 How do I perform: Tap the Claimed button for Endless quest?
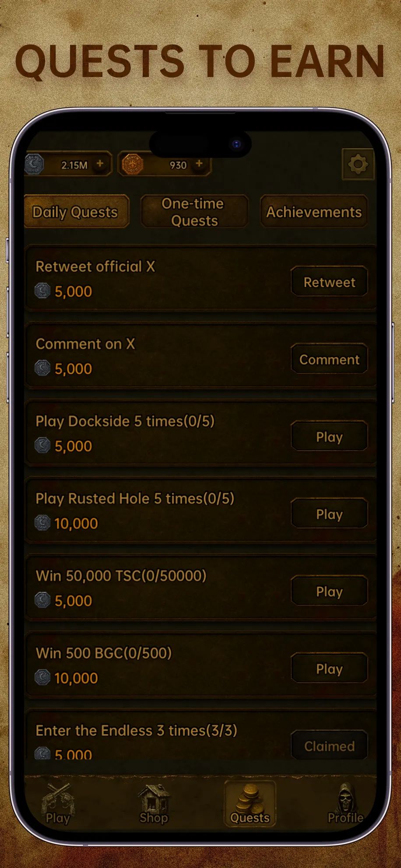click(329, 746)
